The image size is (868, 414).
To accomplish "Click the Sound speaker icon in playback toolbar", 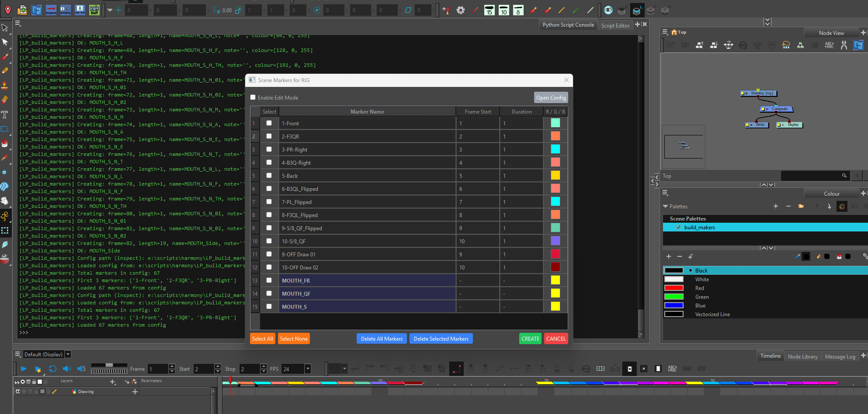I will coord(66,369).
